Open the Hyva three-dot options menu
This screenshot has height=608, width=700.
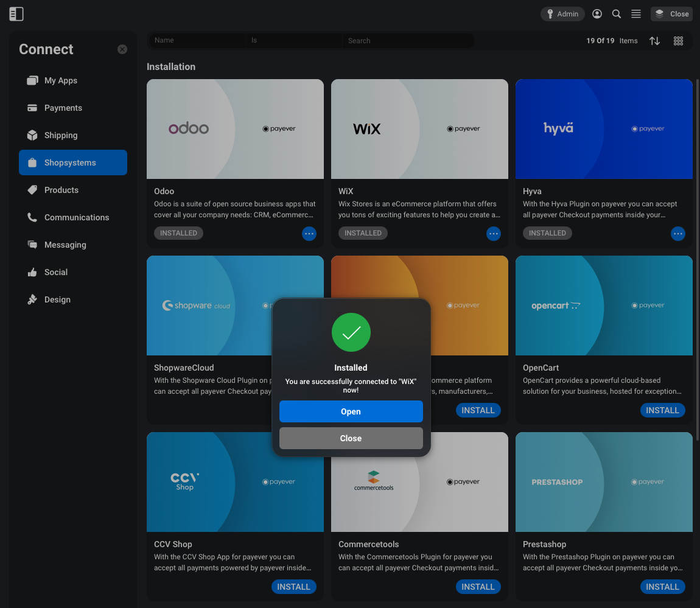(x=677, y=234)
